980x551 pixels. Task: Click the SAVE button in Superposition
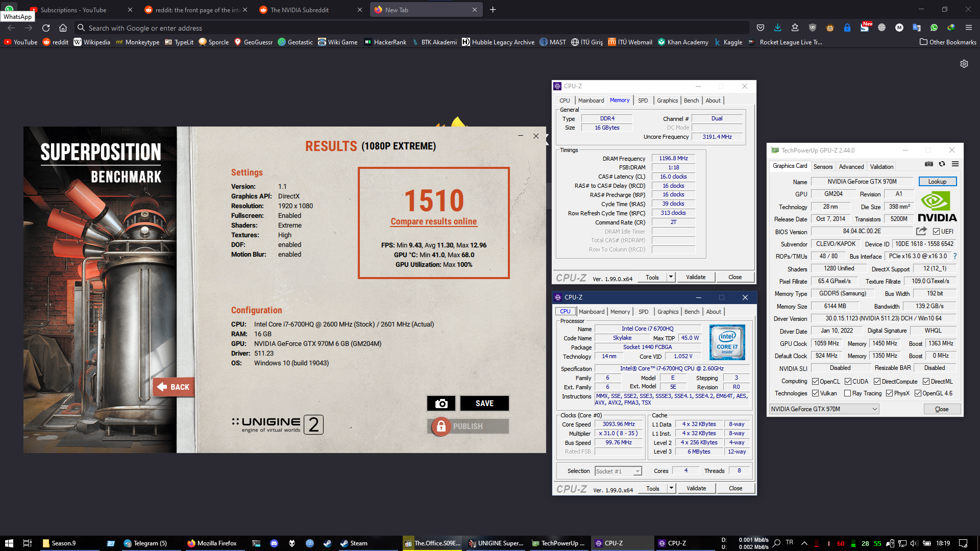point(484,403)
